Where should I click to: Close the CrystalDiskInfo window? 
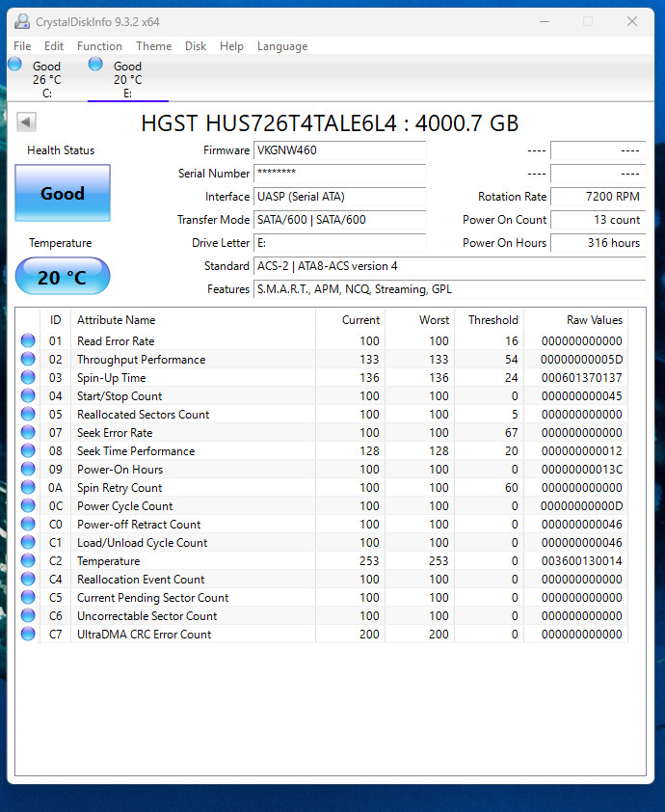click(632, 21)
